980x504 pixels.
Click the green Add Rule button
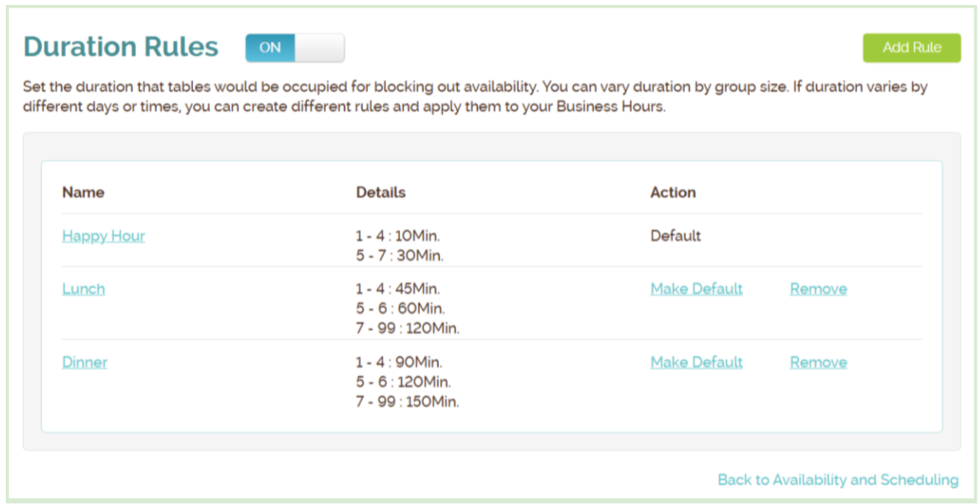pos(912,48)
